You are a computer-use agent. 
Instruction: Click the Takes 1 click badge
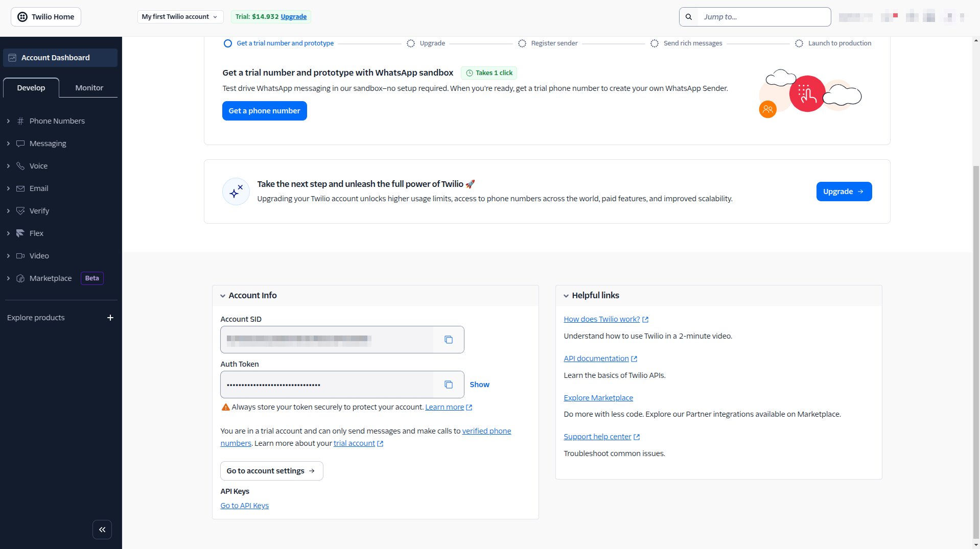pyautogui.click(x=489, y=73)
